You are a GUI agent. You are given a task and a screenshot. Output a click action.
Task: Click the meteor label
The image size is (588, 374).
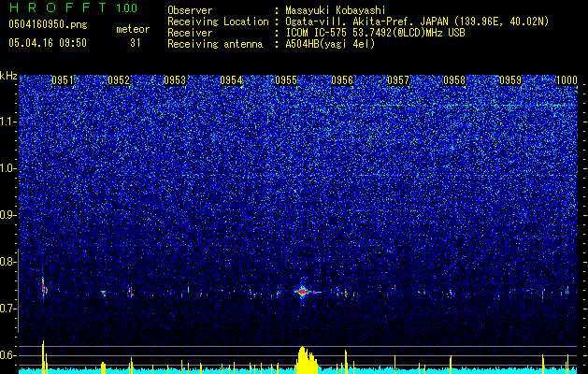(x=133, y=29)
